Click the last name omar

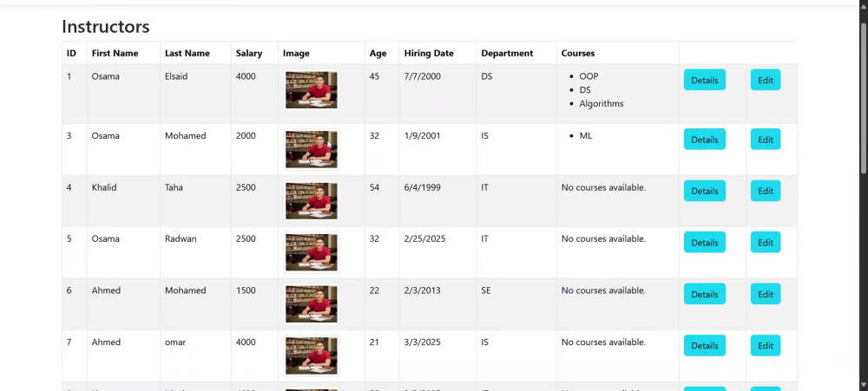point(175,342)
